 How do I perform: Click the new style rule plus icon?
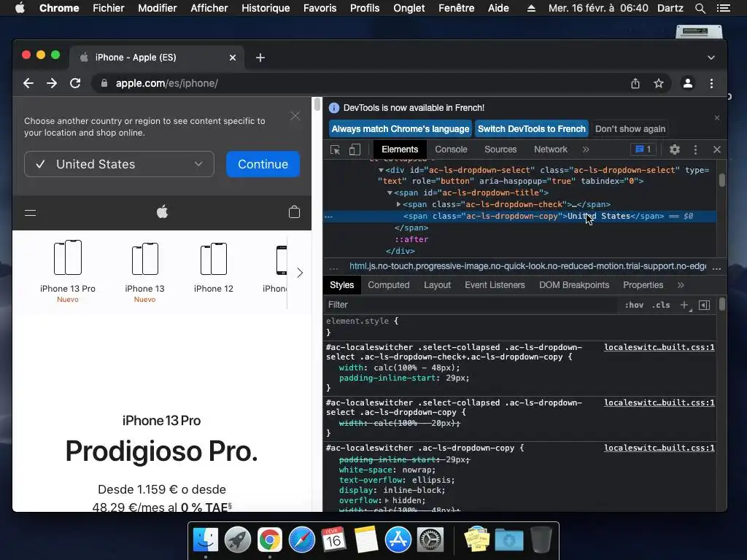[684, 305]
